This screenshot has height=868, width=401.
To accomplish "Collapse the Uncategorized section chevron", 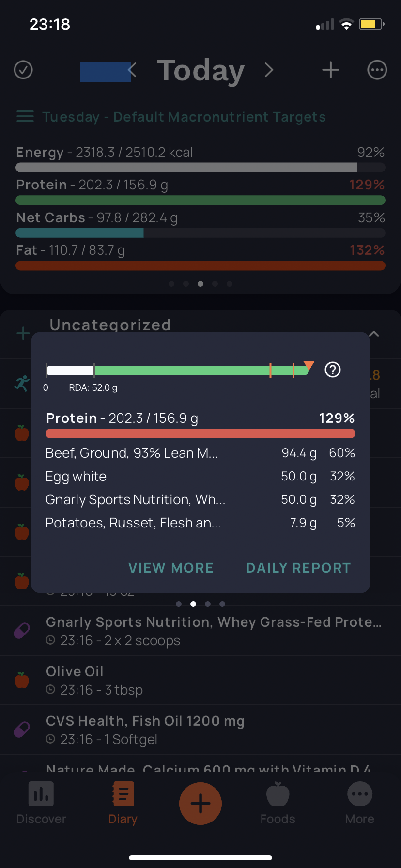I will [x=374, y=334].
